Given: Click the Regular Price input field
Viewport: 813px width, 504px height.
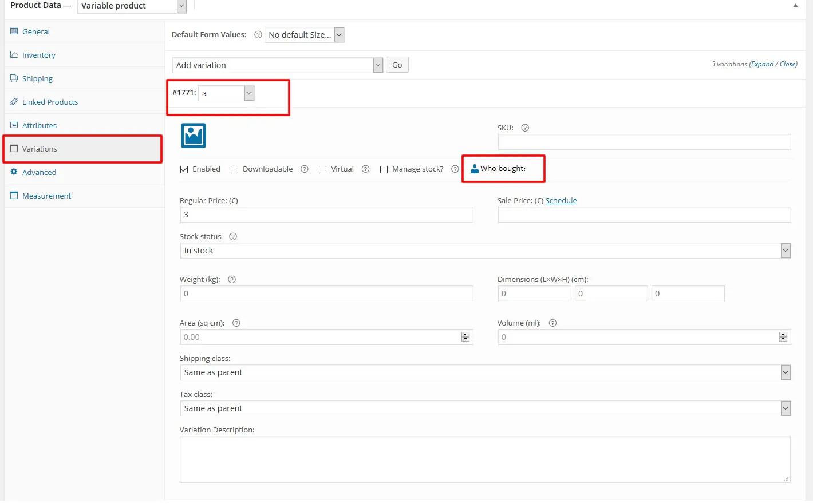Looking at the screenshot, I should [x=326, y=215].
